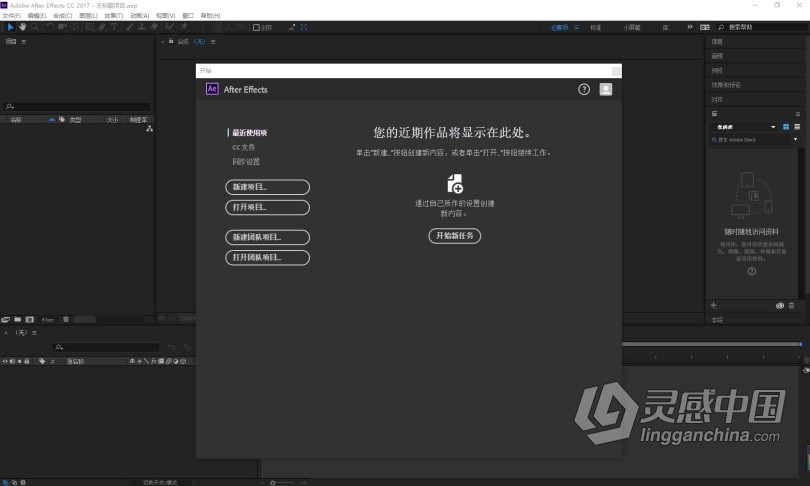Click the fx effects switch column header

[x=154, y=362]
